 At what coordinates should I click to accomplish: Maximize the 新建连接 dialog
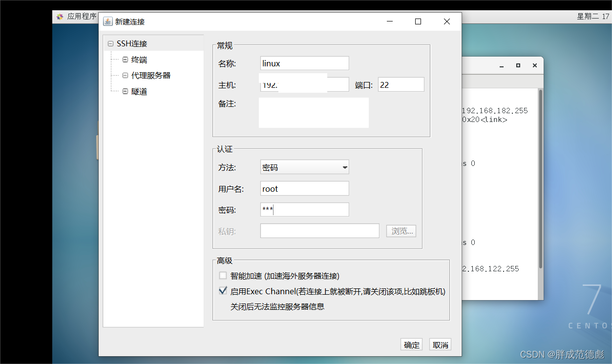click(x=418, y=21)
